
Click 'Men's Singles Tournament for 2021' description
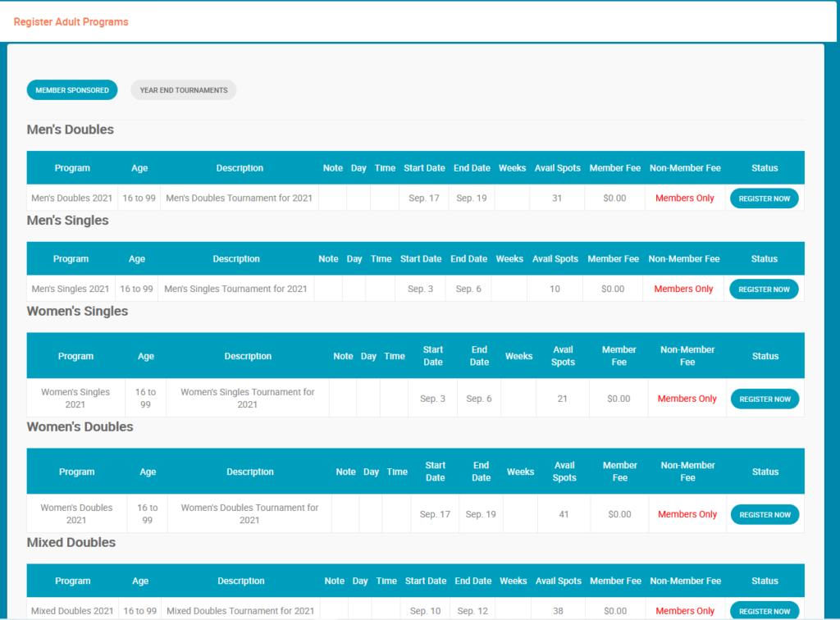pyautogui.click(x=235, y=289)
